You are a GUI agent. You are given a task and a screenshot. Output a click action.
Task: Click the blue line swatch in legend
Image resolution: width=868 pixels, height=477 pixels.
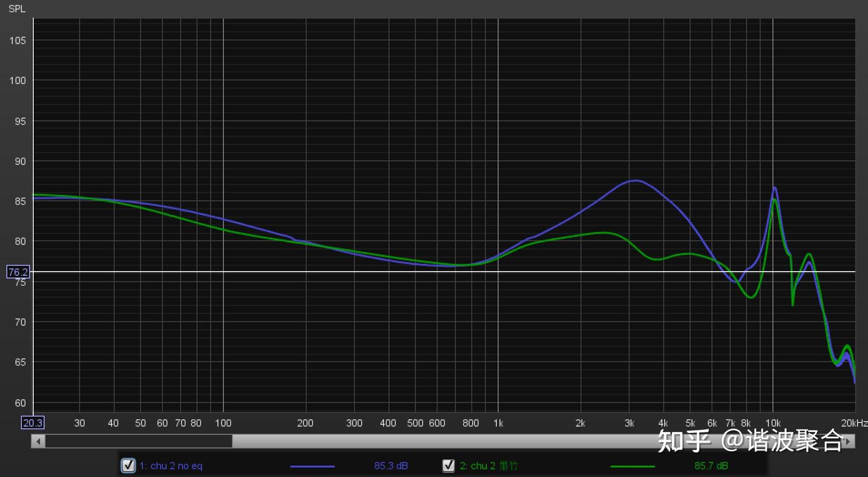tap(312, 466)
